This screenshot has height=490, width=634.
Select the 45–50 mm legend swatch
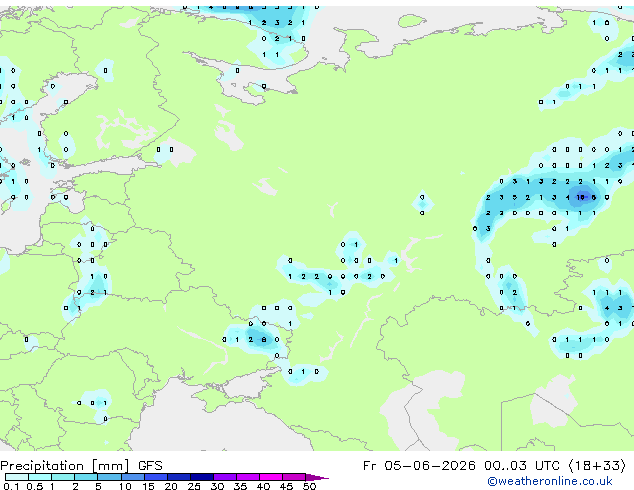[x=294, y=477]
